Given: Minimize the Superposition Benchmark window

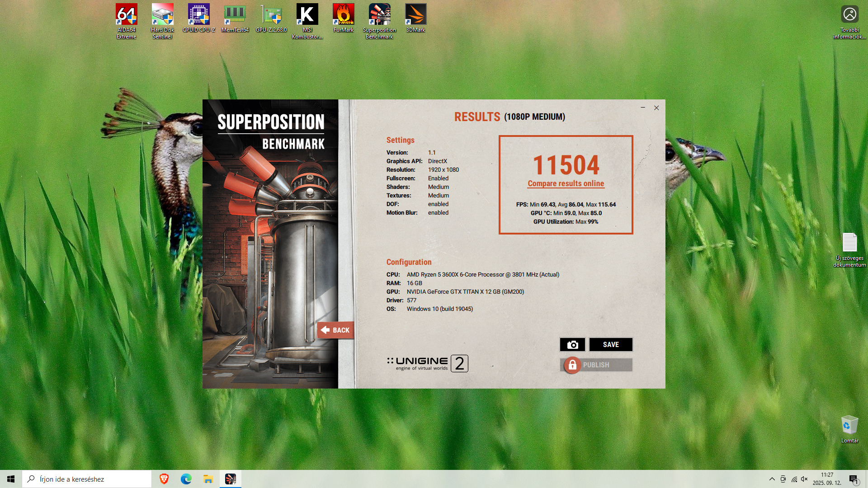Looking at the screenshot, I should pyautogui.click(x=642, y=108).
